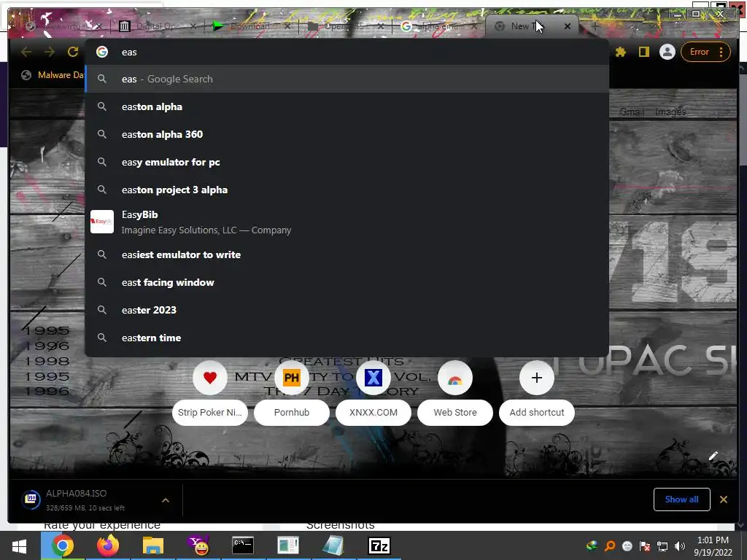Pick 'easy emulator for pc' suggestion

pos(347,162)
